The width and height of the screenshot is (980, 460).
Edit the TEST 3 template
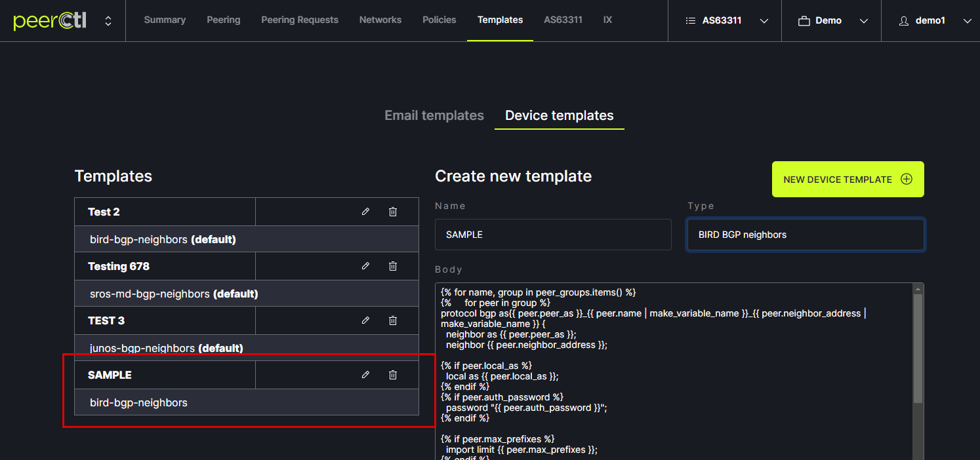(x=365, y=320)
